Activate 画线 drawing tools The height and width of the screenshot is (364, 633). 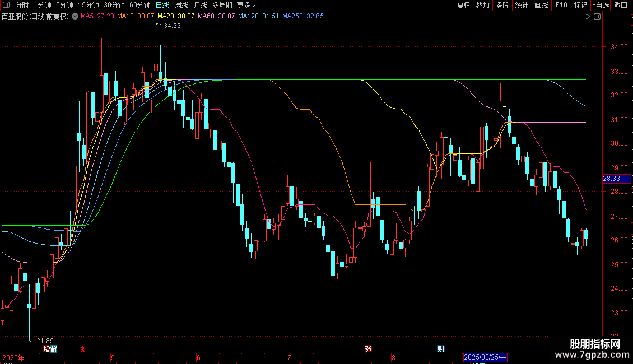coord(541,5)
